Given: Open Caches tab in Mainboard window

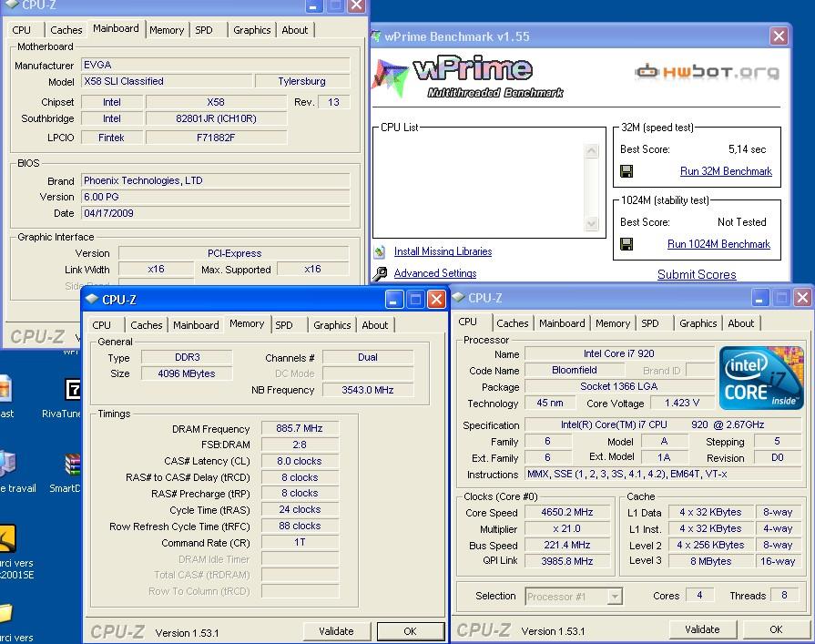Looking at the screenshot, I should pyautogui.click(x=66, y=30).
